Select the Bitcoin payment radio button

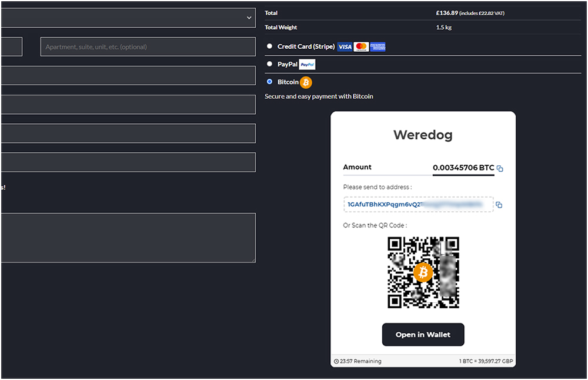coord(269,81)
